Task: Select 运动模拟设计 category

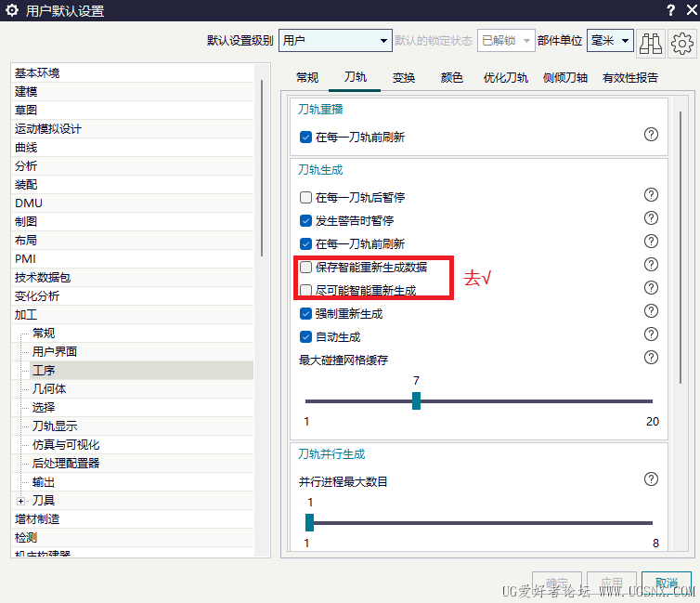Action: pyautogui.click(x=133, y=128)
